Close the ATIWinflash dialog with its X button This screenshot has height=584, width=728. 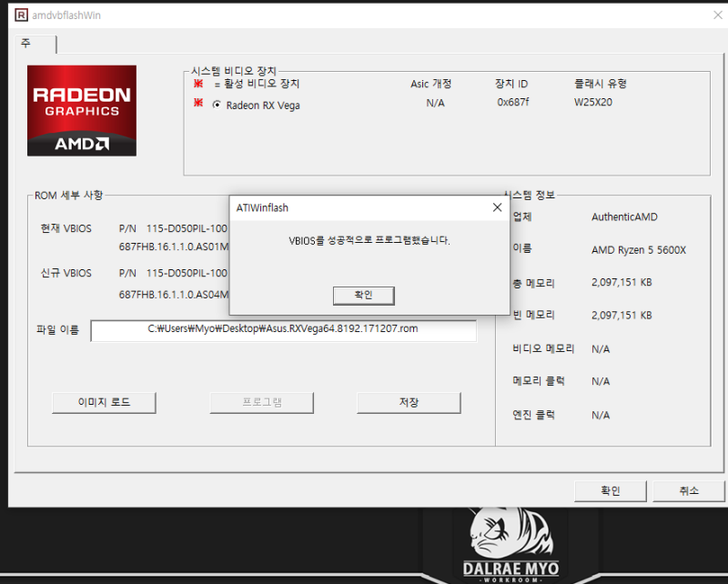pyautogui.click(x=497, y=206)
